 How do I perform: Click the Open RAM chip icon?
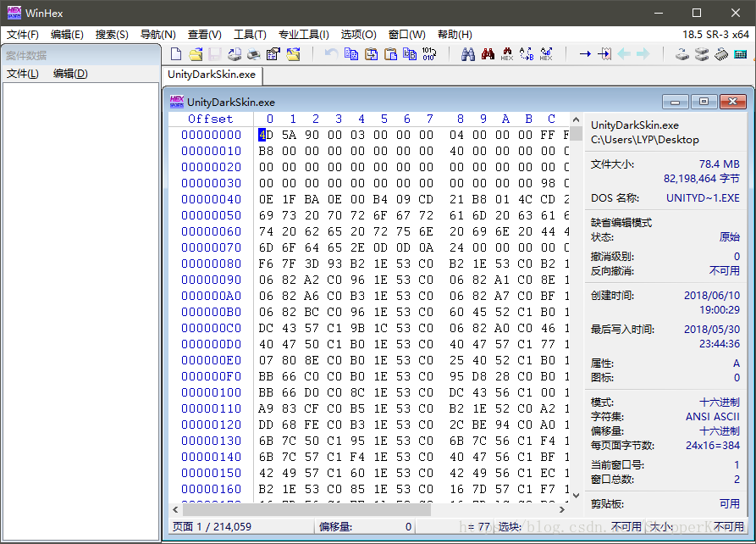[x=720, y=54]
